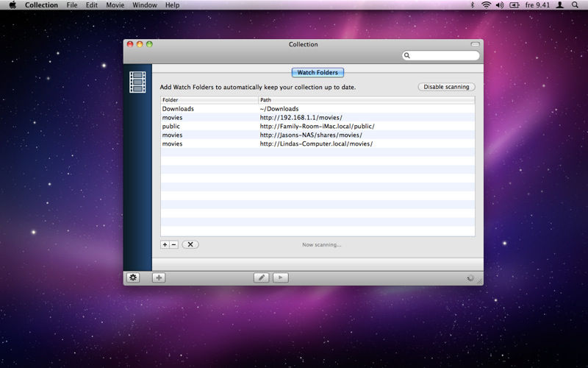
Task: Open the gear settings button at bottom left
Action: click(x=132, y=277)
